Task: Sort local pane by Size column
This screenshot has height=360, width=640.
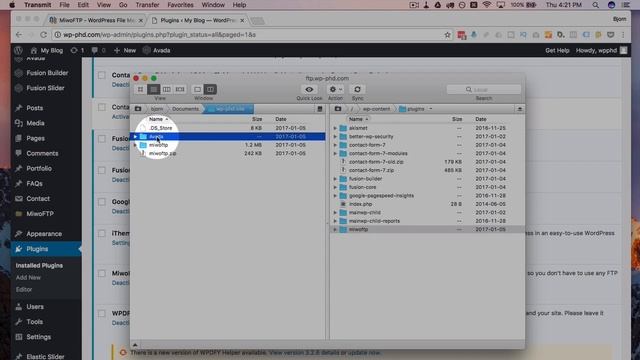Action: [x=257, y=119]
